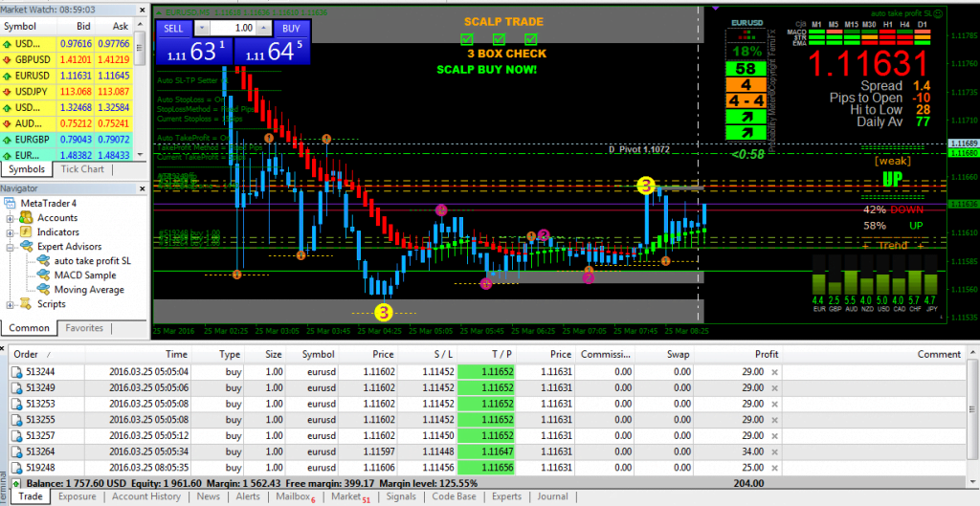Close the Market Watch panel
The image size is (980, 506).
click(x=144, y=10)
